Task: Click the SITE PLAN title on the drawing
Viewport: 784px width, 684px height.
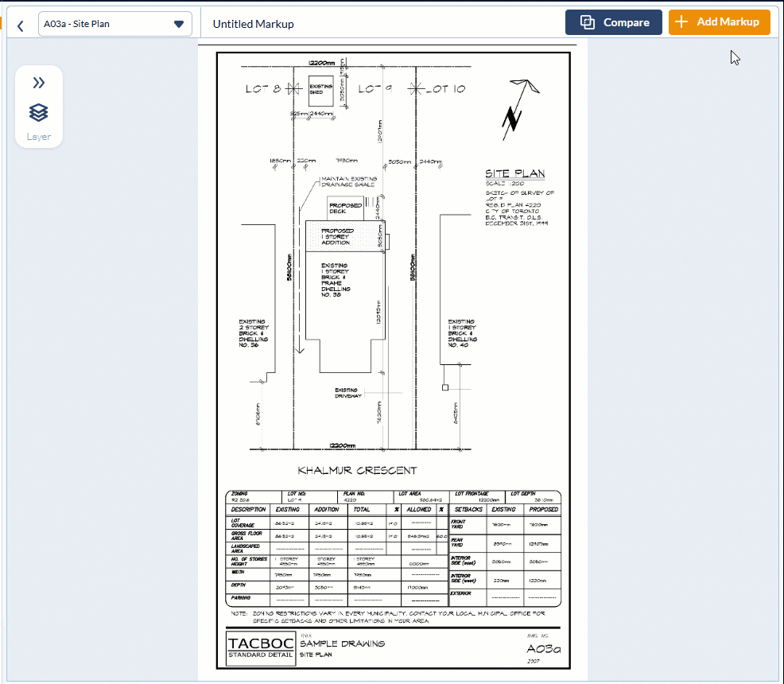Action: 515,173
